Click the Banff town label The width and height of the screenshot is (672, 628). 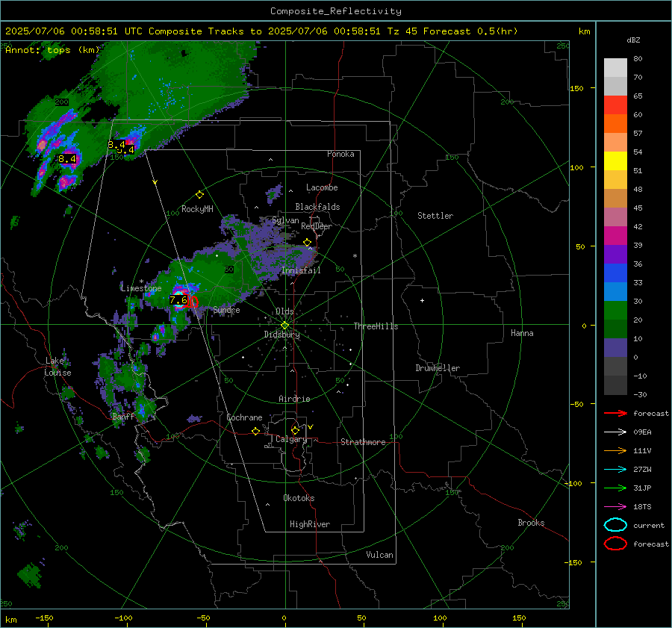pos(123,417)
